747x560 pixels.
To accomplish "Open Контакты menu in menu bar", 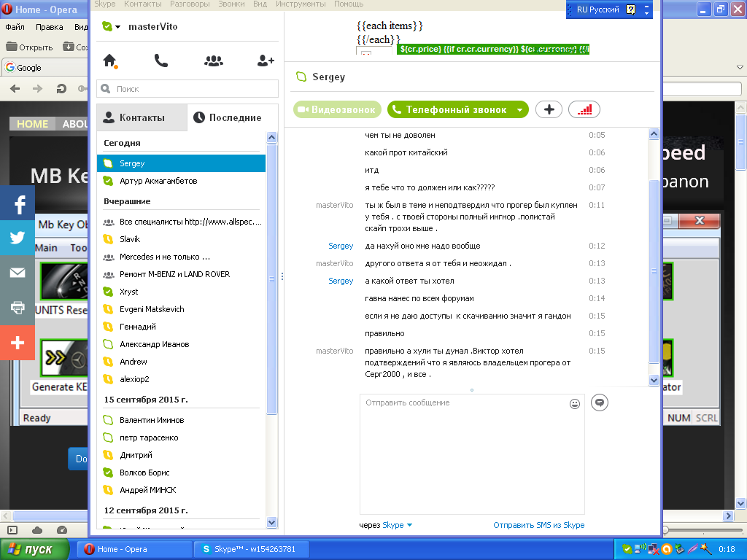I will point(143,4).
